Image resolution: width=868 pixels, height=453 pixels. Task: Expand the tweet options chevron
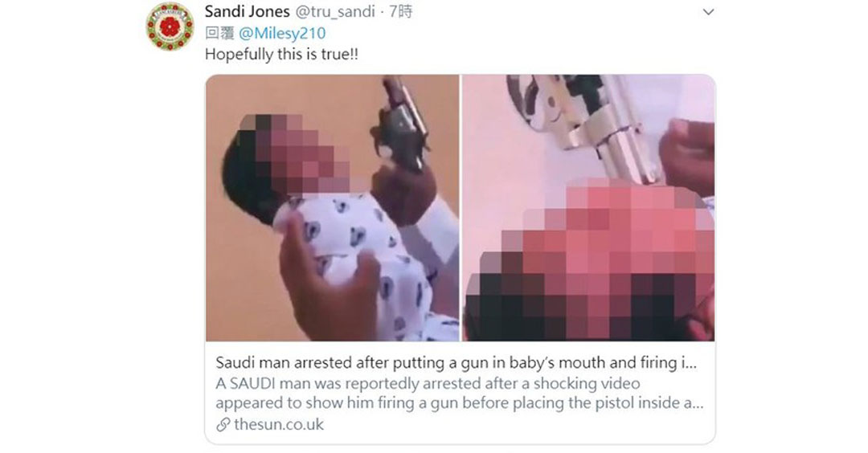[x=708, y=12]
